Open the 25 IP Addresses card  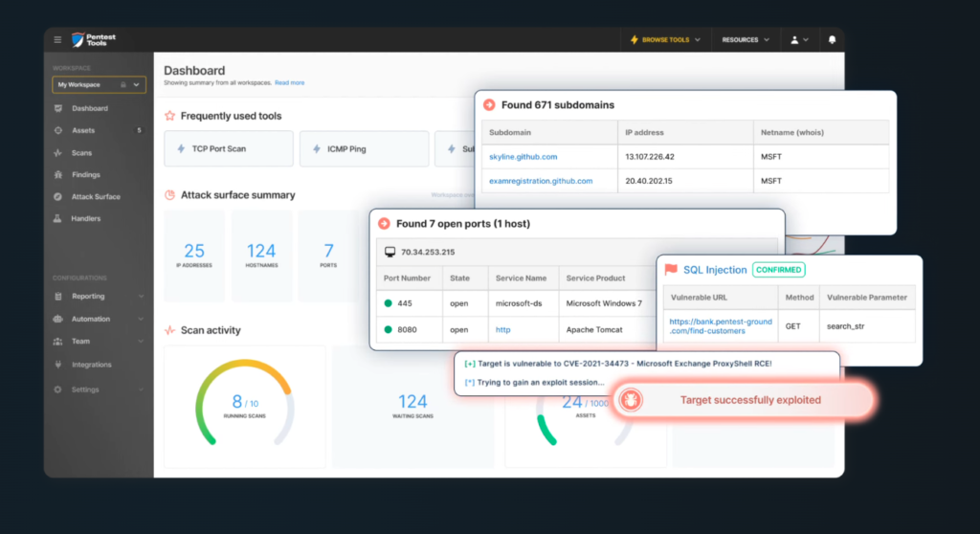pyautogui.click(x=194, y=256)
